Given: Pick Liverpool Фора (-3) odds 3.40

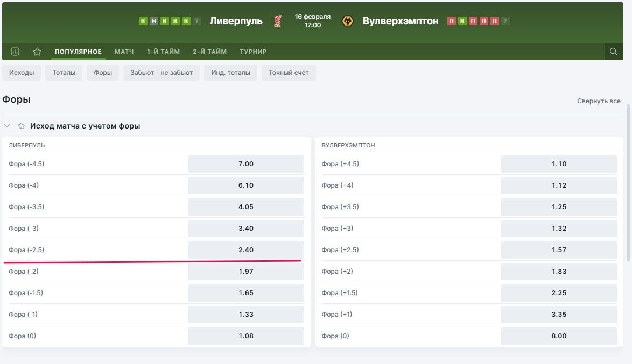Looking at the screenshot, I should (x=246, y=229).
